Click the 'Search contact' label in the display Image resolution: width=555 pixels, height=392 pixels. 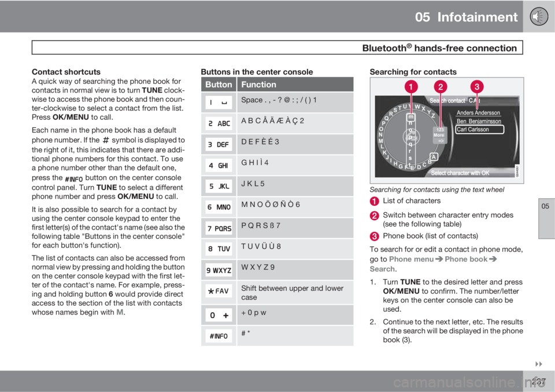[x=447, y=101]
